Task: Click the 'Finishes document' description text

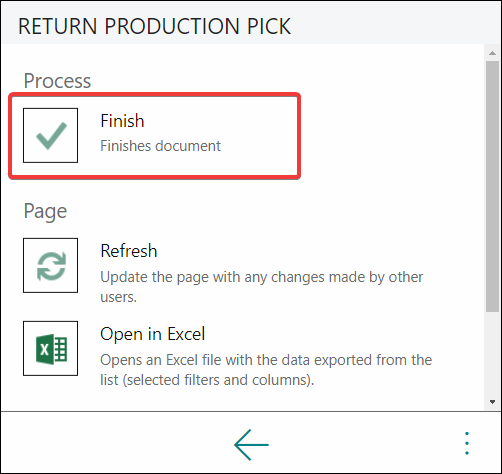Action: (x=160, y=146)
